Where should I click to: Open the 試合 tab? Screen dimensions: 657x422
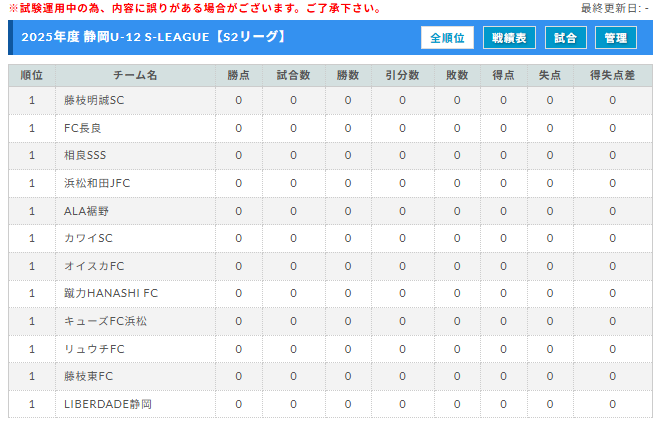click(x=566, y=38)
